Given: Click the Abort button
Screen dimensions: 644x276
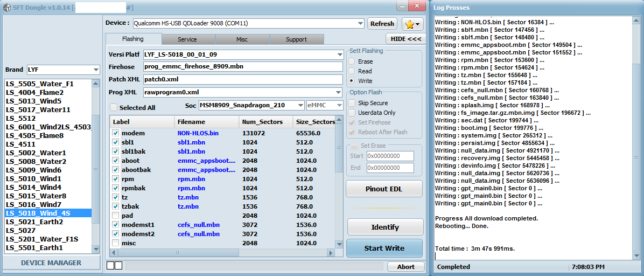Looking at the screenshot, I should click(x=406, y=266).
